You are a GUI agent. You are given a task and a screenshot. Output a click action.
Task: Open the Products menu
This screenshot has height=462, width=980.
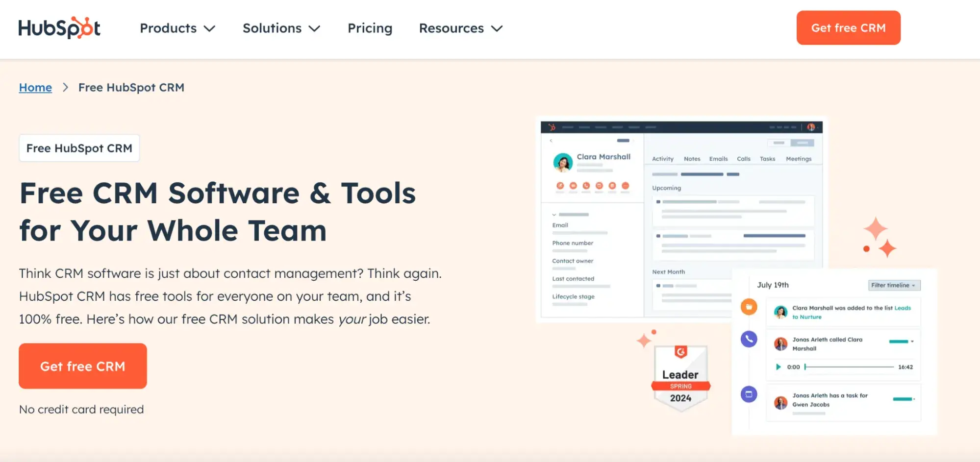coord(177,28)
